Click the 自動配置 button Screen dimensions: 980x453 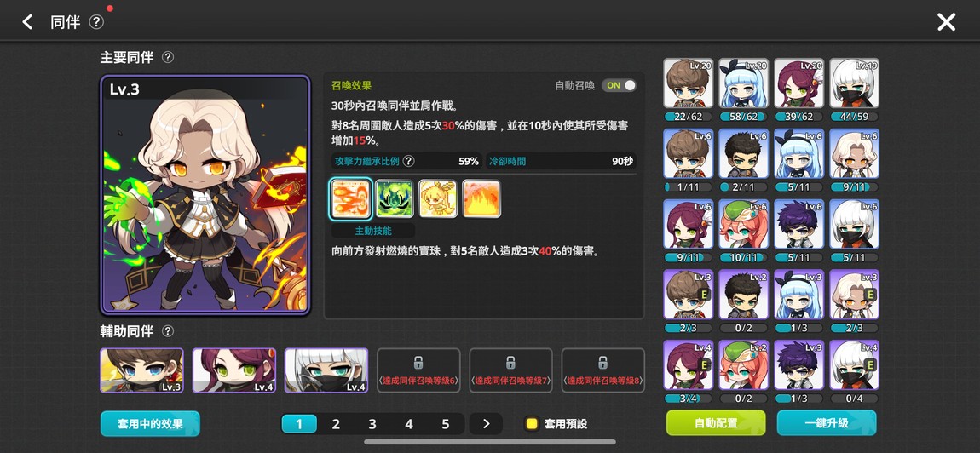coord(716,423)
